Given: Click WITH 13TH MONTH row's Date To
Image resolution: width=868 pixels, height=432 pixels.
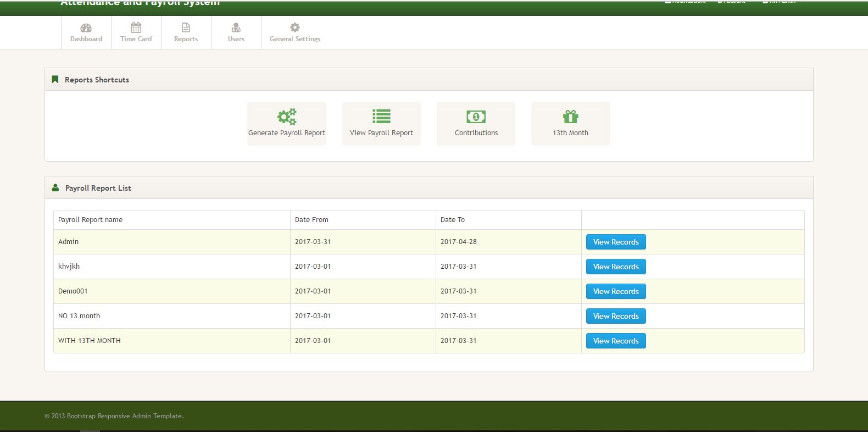Looking at the screenshot, I should 509,341.
